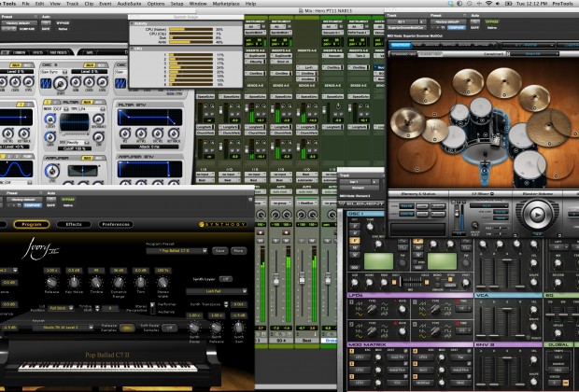The width and height of the screenshot is (579, 392).
Task: Toggle the Synth Layer Off switch
Action: coord(225,279)
